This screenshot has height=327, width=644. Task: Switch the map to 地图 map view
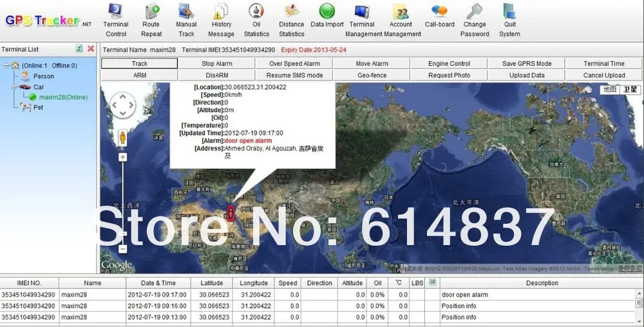click(610, 90)
